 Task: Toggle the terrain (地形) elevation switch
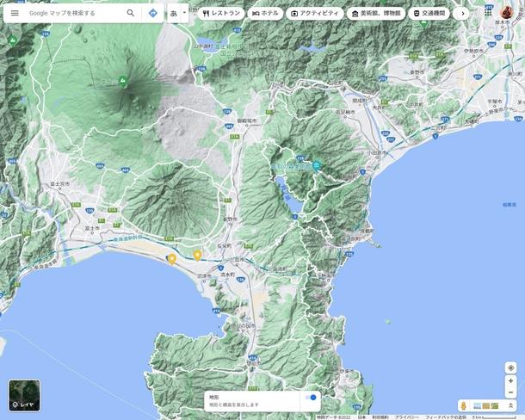(311, 398)
